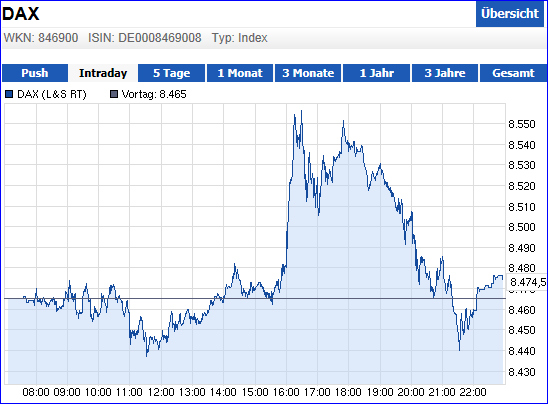Click the 14:00 time label
The width and height of the screenshot is (548, 404).
click(223, 392)
